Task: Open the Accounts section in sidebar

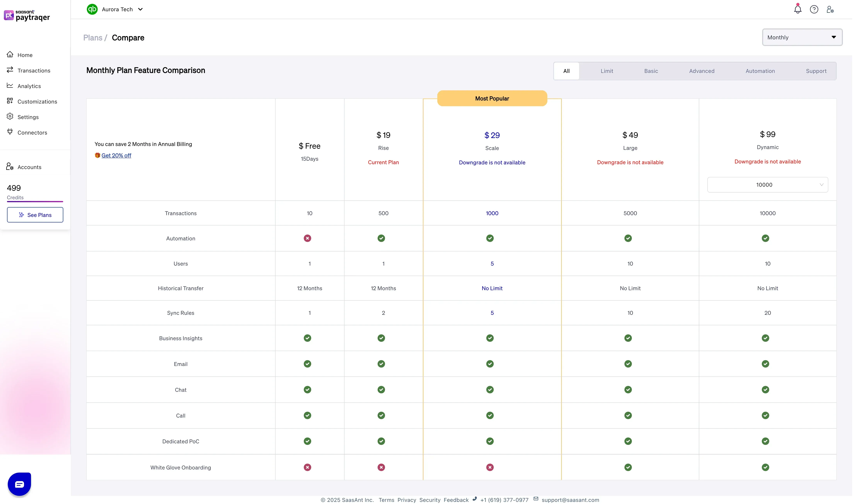Action: coord(29,167)
